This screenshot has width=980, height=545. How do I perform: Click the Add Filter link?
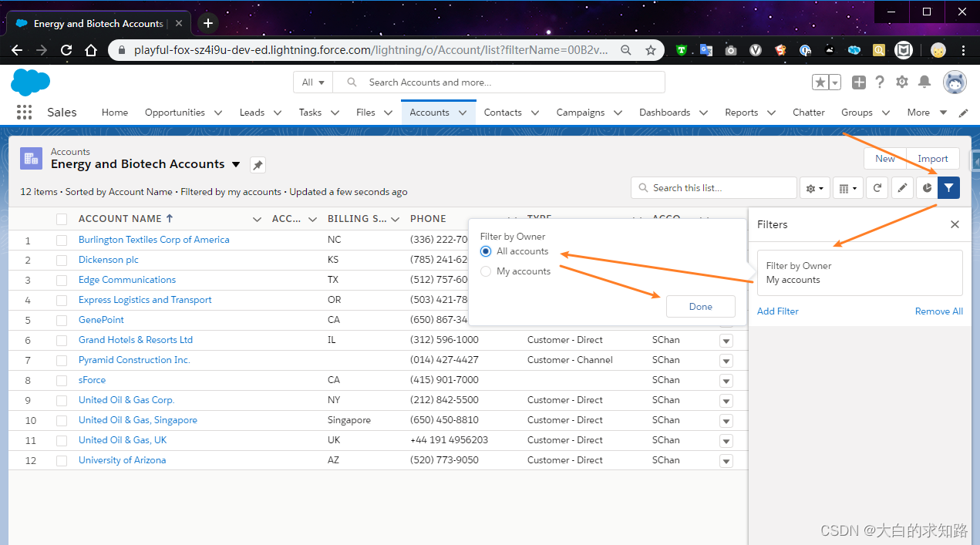(x=778, y=311)
